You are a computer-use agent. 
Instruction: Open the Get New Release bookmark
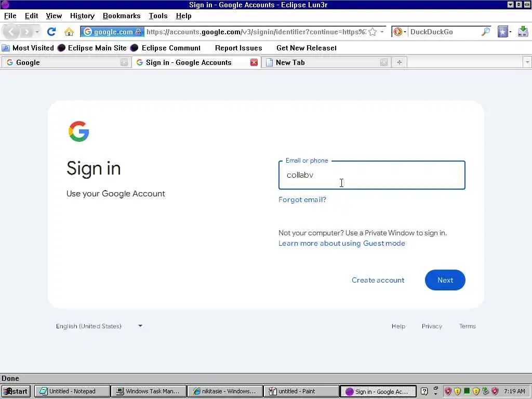pos(307,48)
